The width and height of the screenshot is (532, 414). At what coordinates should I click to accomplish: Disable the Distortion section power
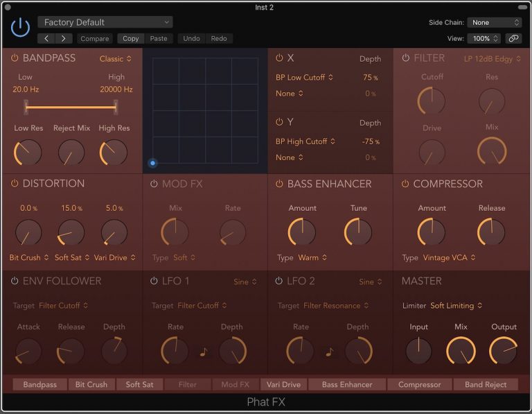15,183
